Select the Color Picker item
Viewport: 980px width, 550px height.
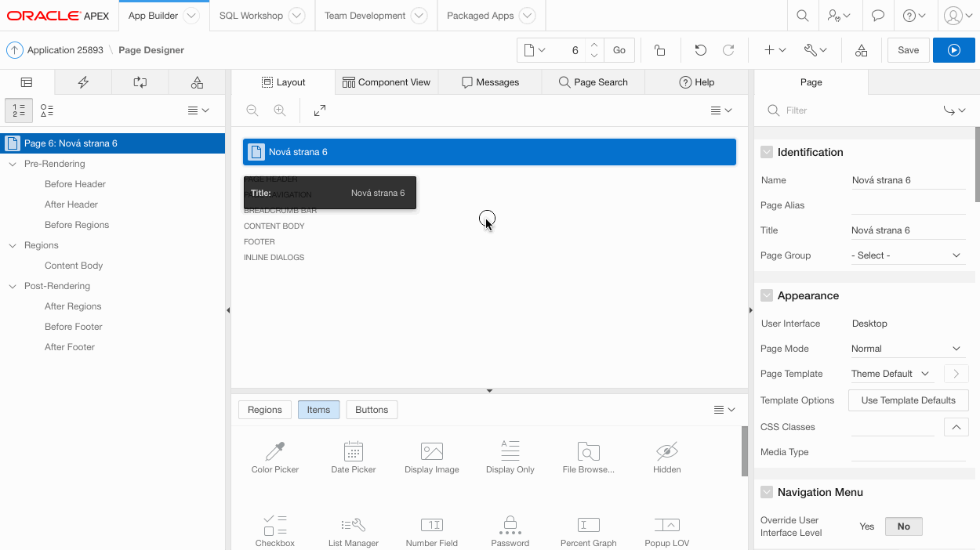coord(275,458)
